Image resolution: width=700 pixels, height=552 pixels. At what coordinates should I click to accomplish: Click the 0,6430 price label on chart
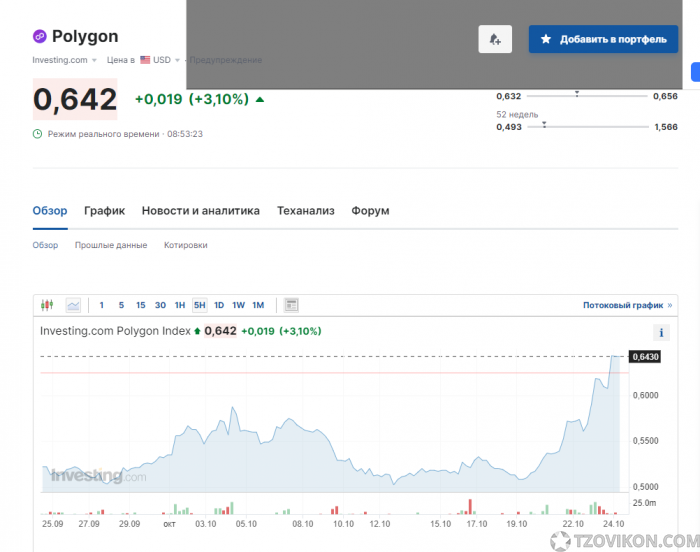click(645, 357)
